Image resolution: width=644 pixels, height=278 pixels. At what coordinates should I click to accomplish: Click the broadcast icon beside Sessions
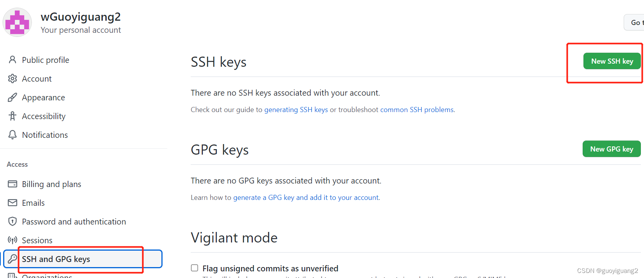click(x=13, y=240)
